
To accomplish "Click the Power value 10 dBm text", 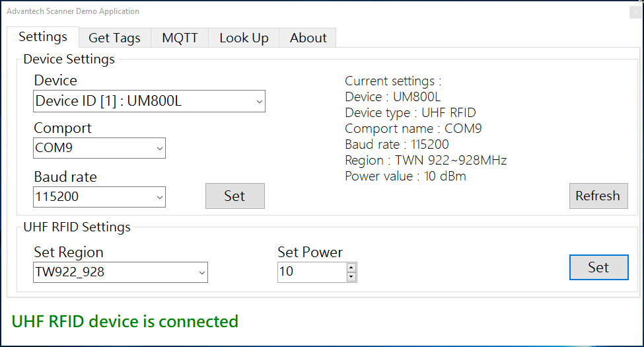I will [x=405, y=176].
